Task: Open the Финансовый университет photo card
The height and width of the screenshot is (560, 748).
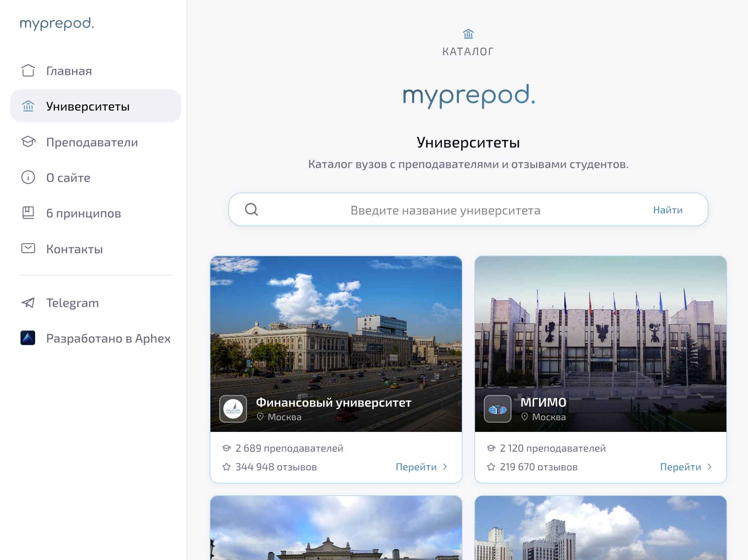Action: coord(336,344)
